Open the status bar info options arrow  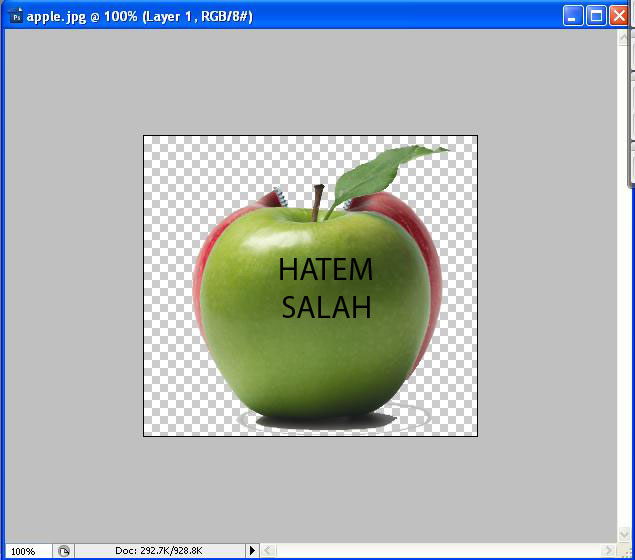pyautogui.click(x=252, y=550)
